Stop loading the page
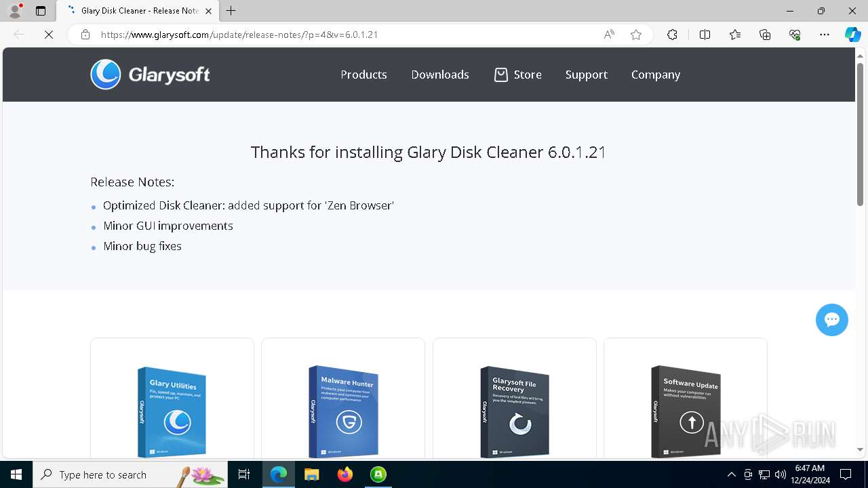 (x=49, y=35)
